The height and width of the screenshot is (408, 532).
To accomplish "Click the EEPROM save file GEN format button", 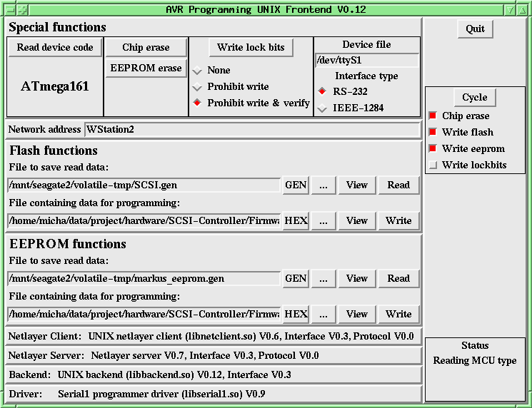I will tap(296, 279).
